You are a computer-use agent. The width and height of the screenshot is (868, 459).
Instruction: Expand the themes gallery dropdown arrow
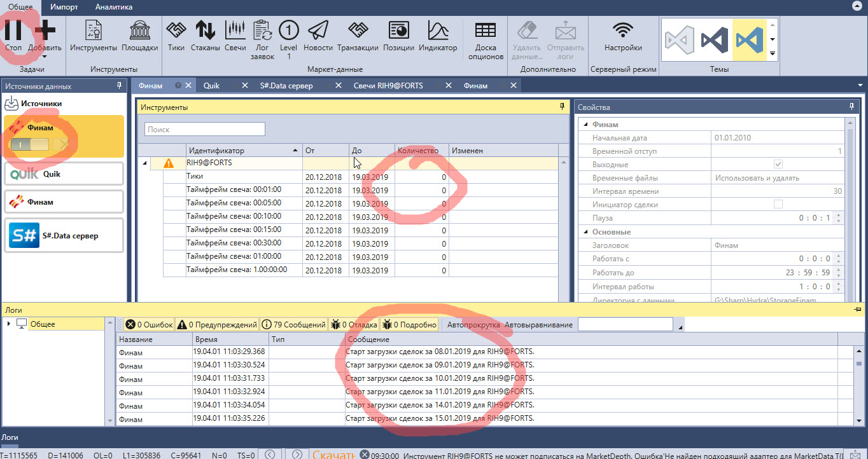pos(773,54)
